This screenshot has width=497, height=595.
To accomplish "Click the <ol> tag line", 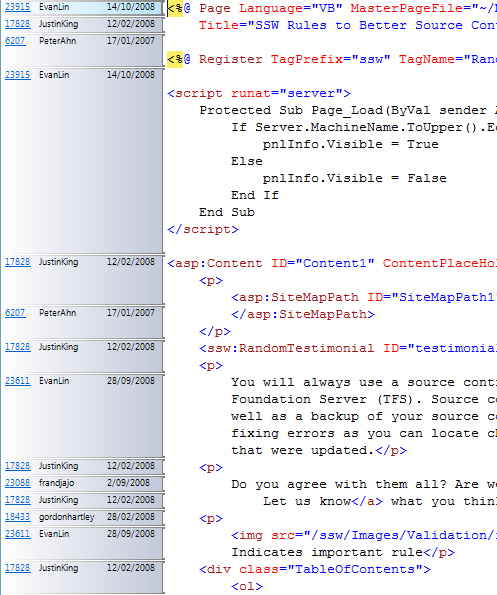I will coord(247,587).
